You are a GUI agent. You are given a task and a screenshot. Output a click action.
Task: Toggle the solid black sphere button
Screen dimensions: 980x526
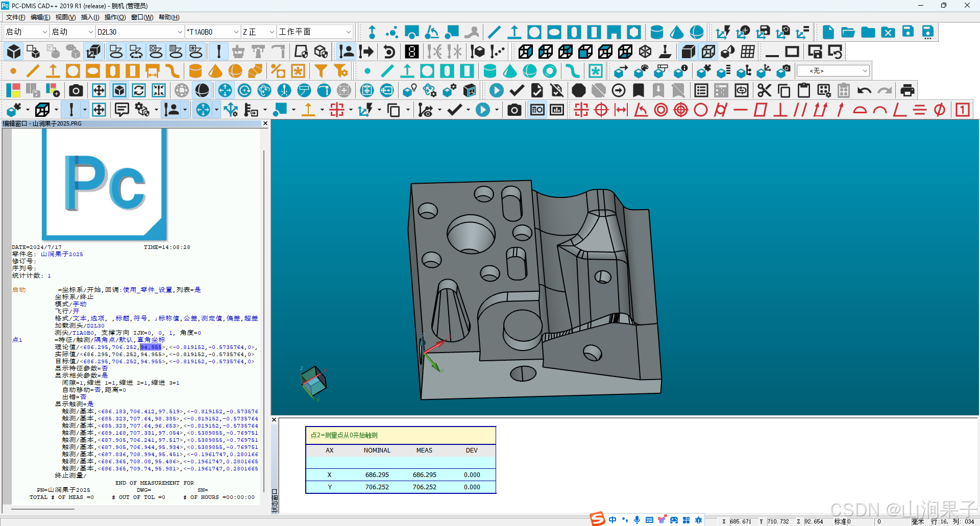click(202, 91)
